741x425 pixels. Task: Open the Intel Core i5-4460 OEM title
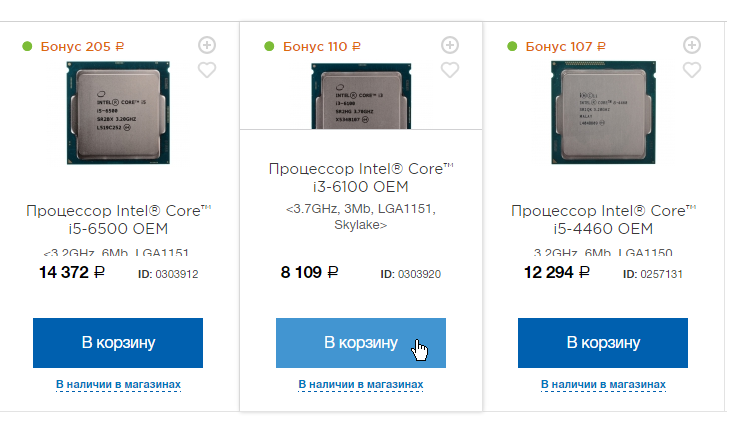[x=603, y=221]
